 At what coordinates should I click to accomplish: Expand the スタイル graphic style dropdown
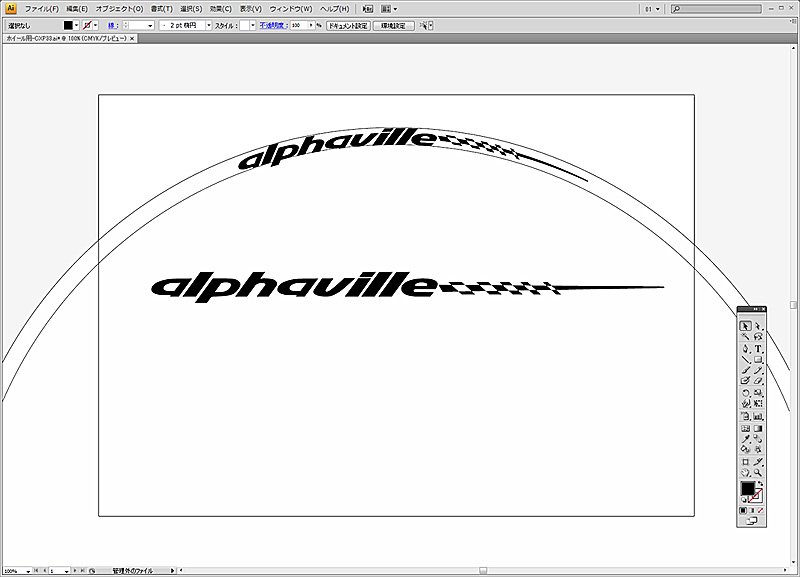253,26
